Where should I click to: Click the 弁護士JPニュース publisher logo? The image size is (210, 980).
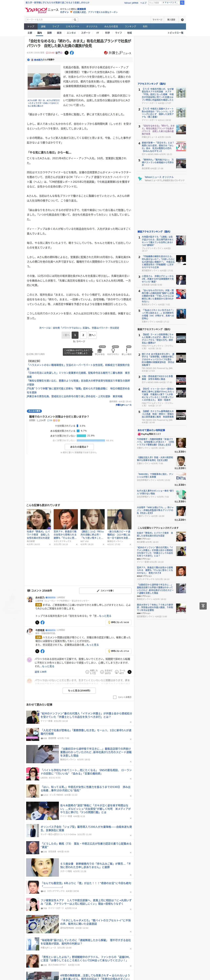[x=117, y=53]
